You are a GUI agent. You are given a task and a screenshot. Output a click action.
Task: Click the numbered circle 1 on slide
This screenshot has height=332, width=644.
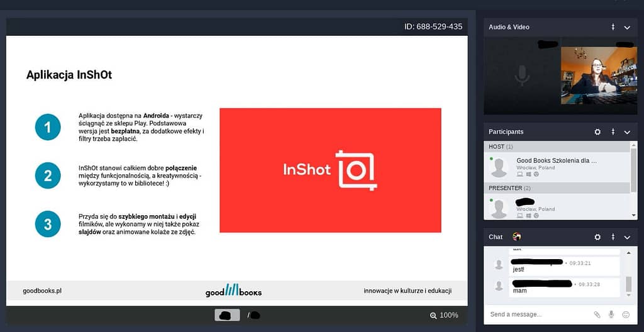pos(48,127)
